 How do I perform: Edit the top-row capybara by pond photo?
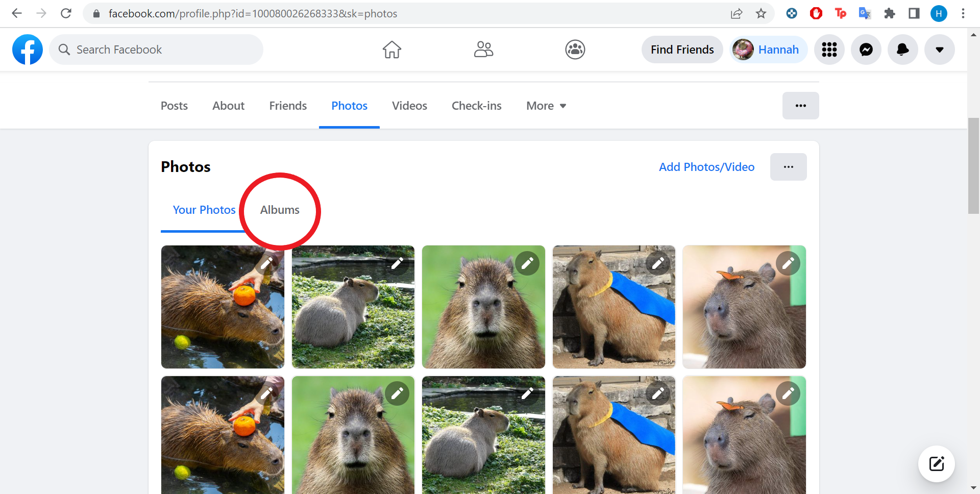coord(397,263)
